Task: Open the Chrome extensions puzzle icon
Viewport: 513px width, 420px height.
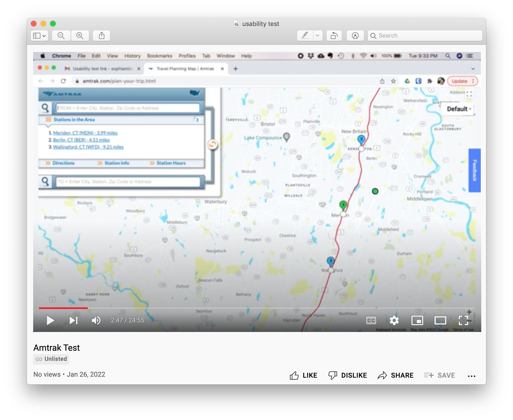Action: 429,81
